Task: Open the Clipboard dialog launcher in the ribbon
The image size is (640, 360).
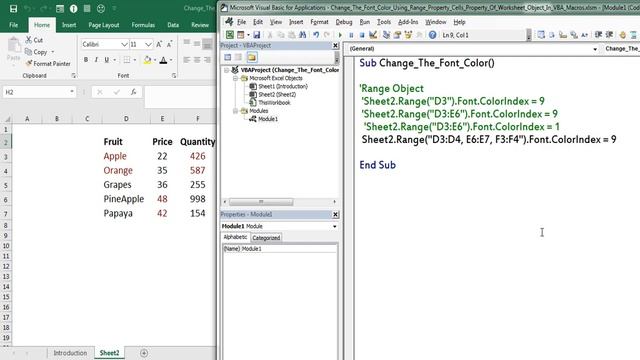Action: tap(73, 76)
